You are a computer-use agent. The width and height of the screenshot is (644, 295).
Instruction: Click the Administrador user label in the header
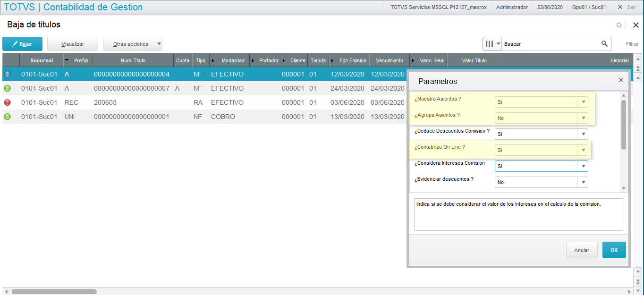pos(512,7)
